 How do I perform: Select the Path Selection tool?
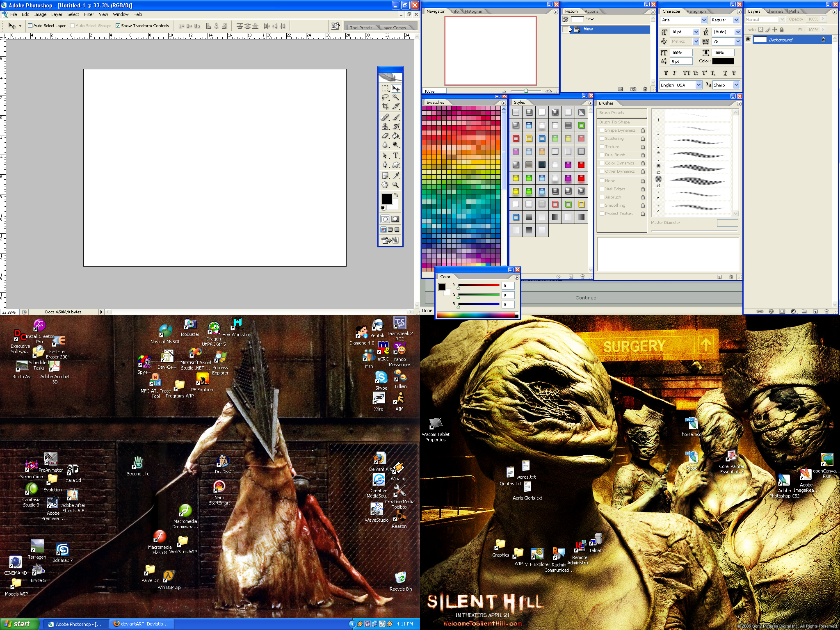coord(385,155)
